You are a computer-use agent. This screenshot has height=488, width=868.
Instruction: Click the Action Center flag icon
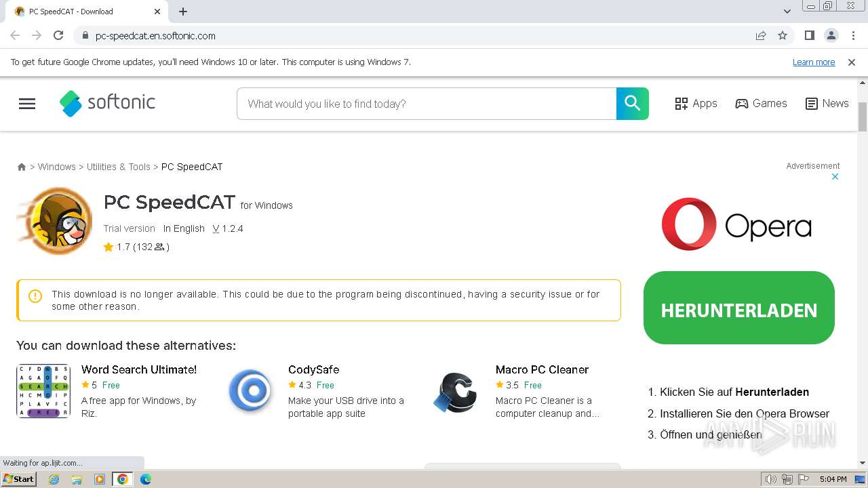point(804,479)
